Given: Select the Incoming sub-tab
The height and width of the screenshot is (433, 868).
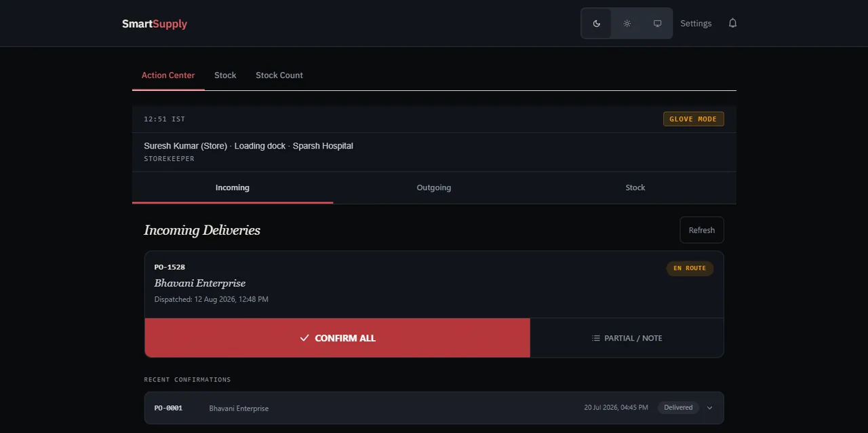Looking at the screenshot, I should [233, 187].
